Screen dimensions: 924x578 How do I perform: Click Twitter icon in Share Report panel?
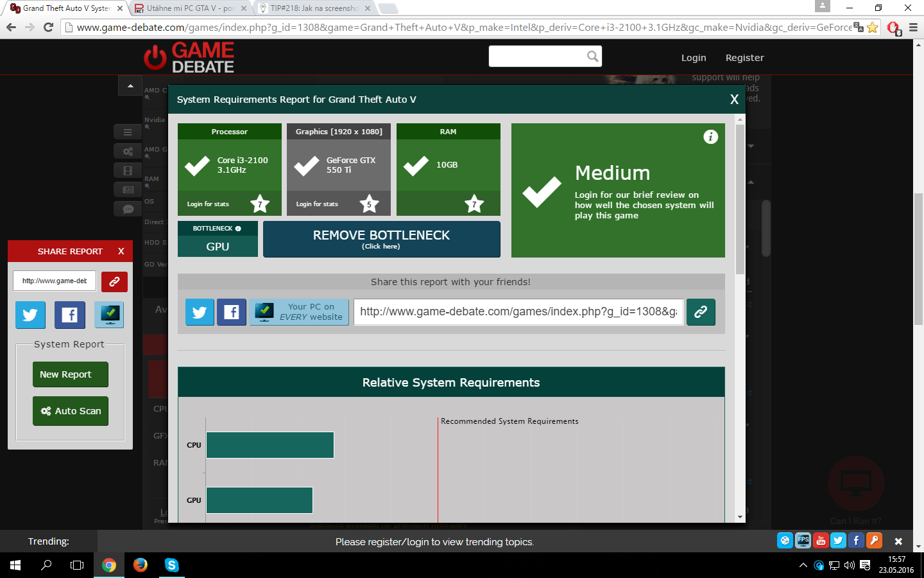30,315
